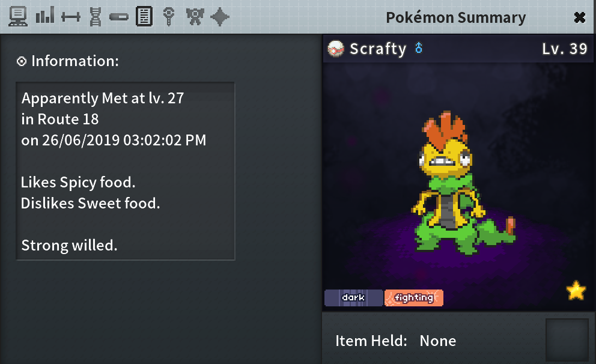Open the dumbbell training tab
Screen dimensions: 596x364
pos(71,17)
